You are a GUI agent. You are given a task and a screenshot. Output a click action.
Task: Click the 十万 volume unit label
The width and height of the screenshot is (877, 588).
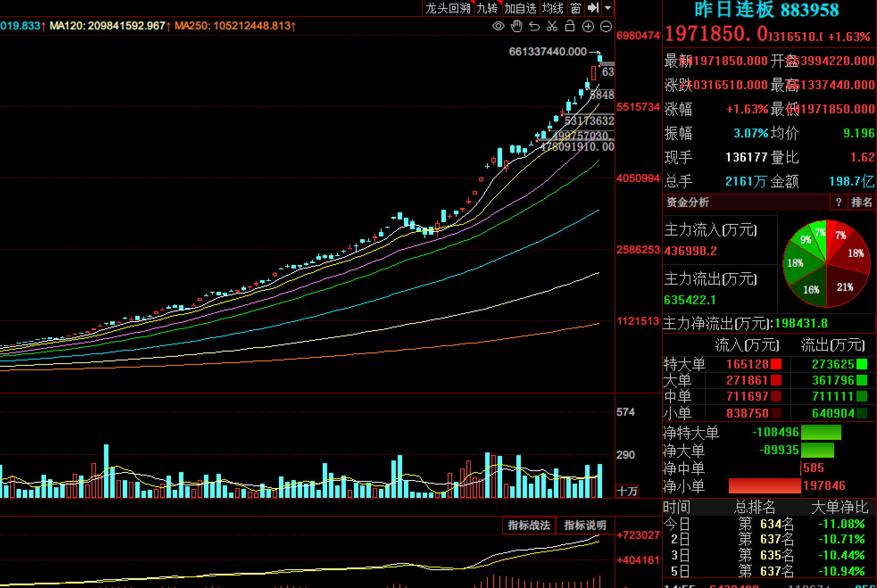coord(627,491)
